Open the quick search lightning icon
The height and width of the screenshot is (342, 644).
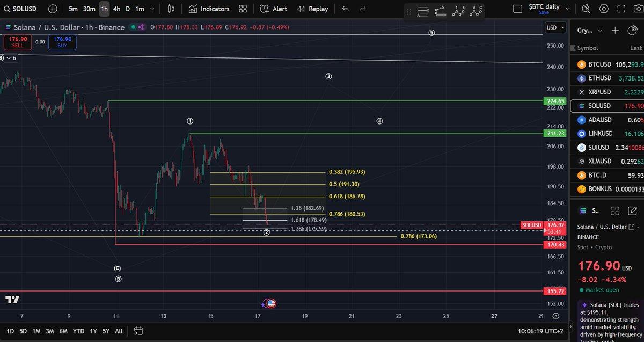click(586, 9)
